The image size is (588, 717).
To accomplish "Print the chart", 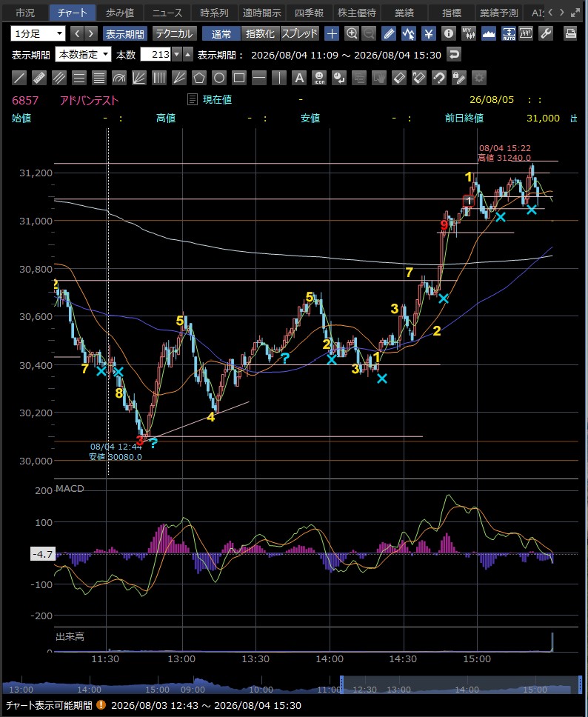I will click(x=570, y=33).
